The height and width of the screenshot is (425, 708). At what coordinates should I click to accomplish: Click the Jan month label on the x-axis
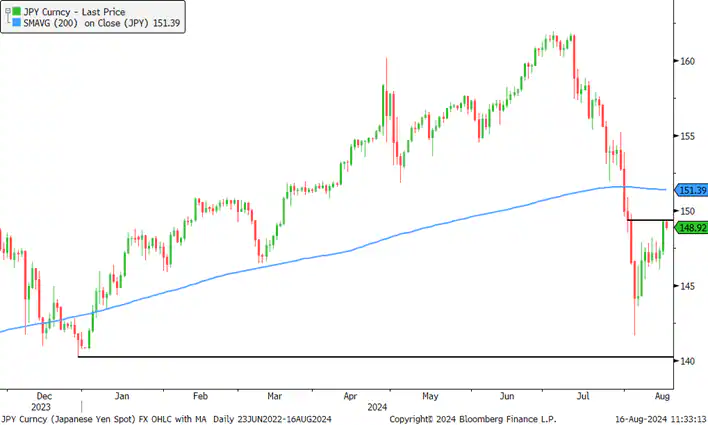coord(122,396)
